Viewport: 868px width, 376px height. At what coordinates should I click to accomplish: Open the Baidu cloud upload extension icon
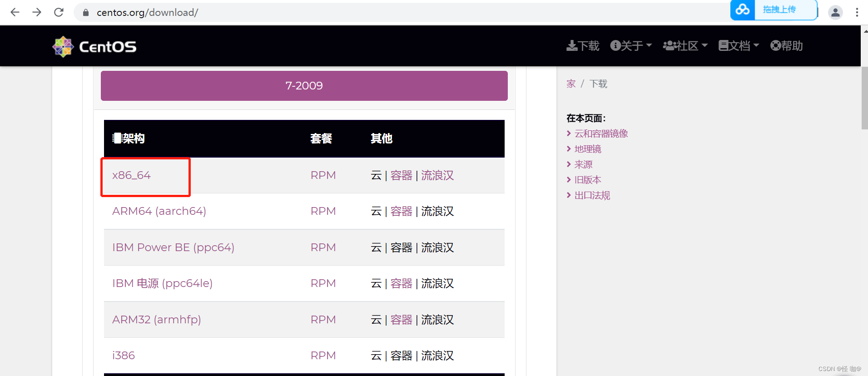coord(743,10)
